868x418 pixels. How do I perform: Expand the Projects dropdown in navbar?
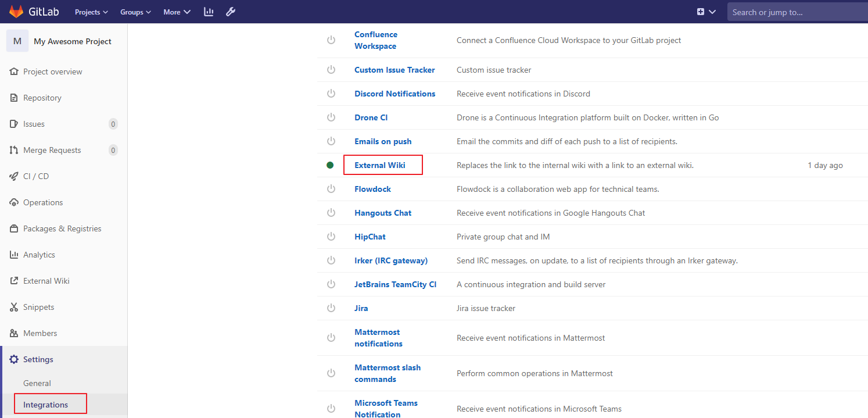click(91, 12)
